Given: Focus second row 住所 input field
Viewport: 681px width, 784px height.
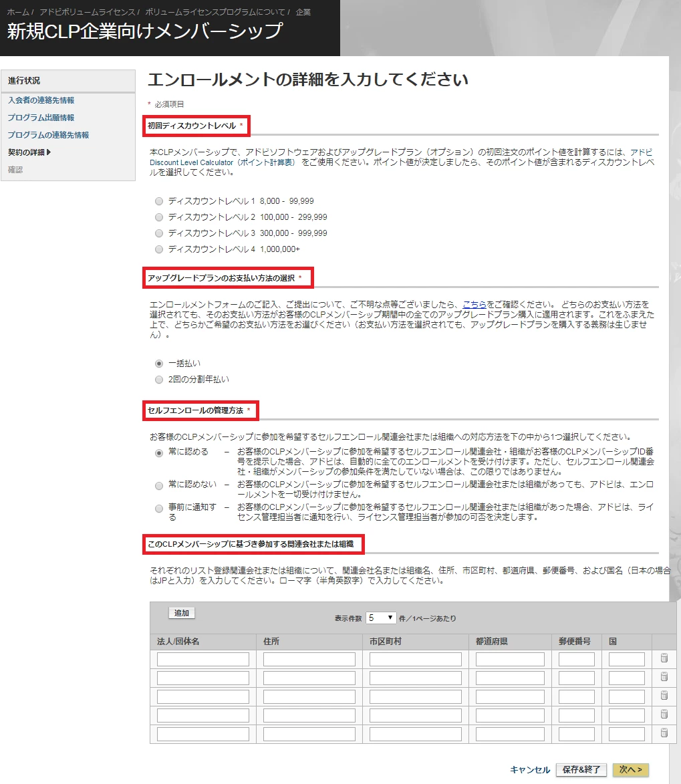Looking at the screenshot, I should coord(309,678).
